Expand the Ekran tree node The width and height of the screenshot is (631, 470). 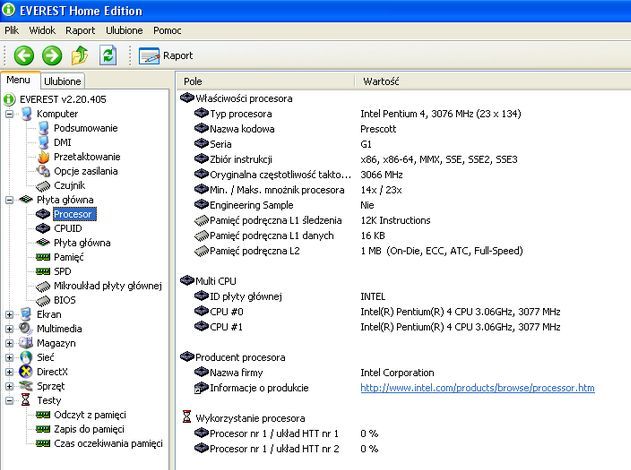pos(10,314)
